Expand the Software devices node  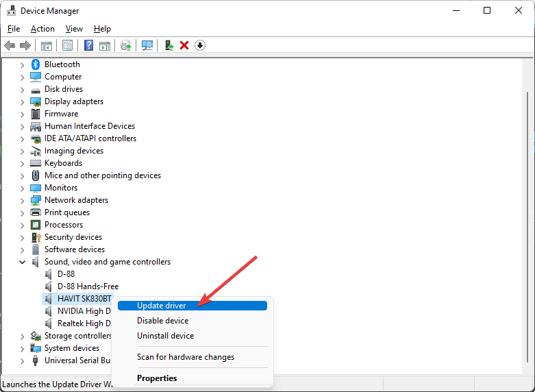[x=22, y=250]
